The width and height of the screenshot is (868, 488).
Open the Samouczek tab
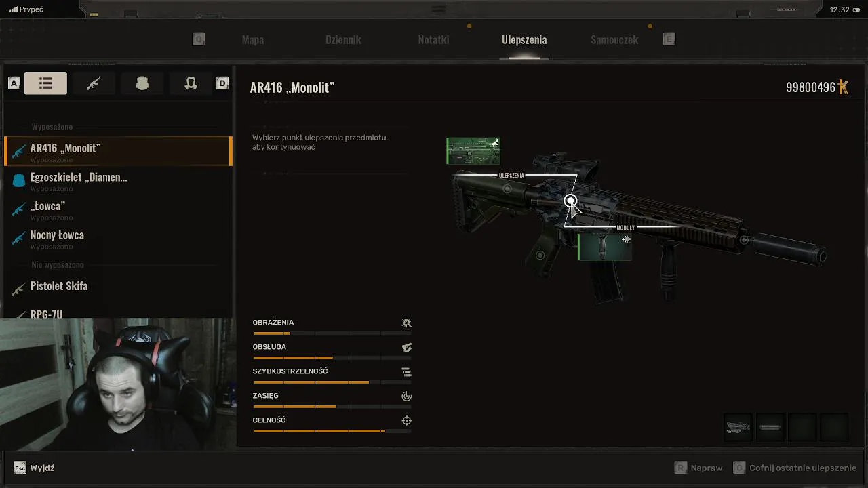click(x=614, y=39)
